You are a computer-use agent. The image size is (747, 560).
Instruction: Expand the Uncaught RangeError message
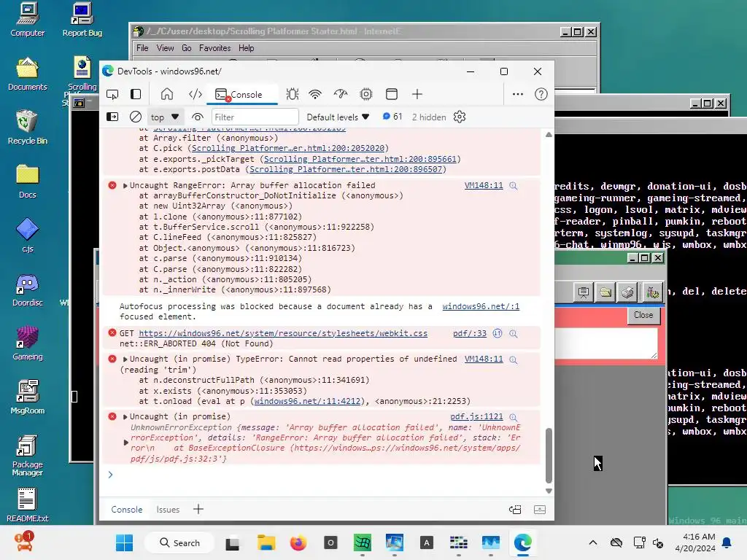point(125,186)
